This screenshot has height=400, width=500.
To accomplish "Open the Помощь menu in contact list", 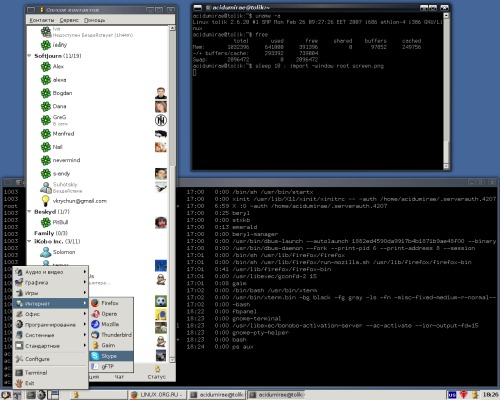I will point(94,20).
